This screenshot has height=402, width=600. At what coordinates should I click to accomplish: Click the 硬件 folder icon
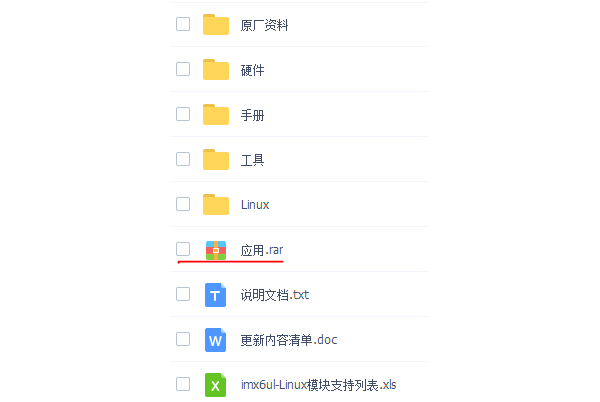click(216, 70)
